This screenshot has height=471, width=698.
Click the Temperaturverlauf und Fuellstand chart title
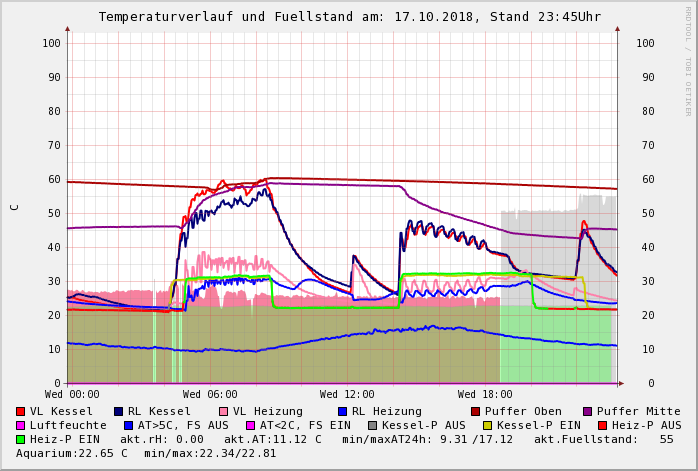pyautogui.click(x=349, y=17)
